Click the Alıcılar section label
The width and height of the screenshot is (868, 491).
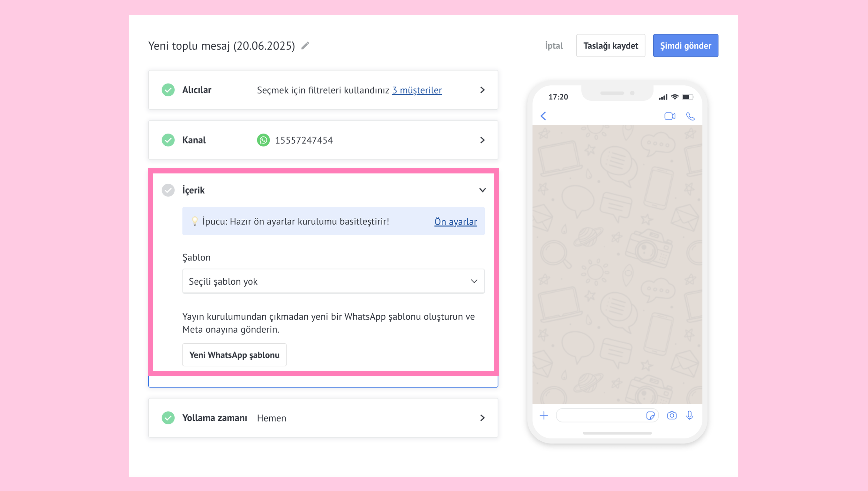[x=197, y=90]
